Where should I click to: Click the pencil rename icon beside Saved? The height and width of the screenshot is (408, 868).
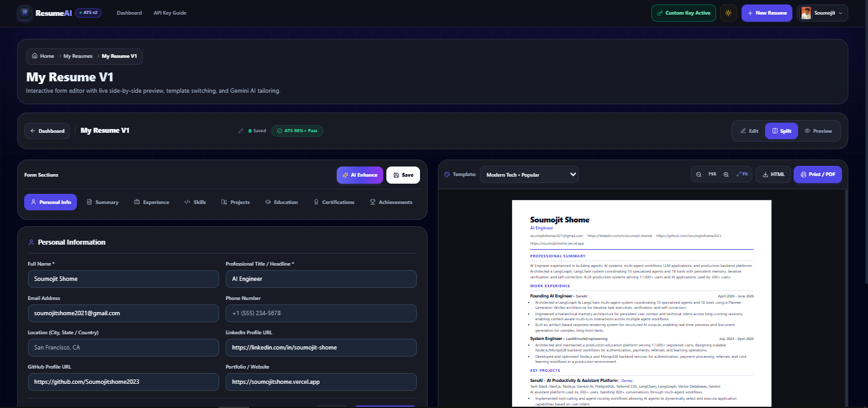[241, 131]
